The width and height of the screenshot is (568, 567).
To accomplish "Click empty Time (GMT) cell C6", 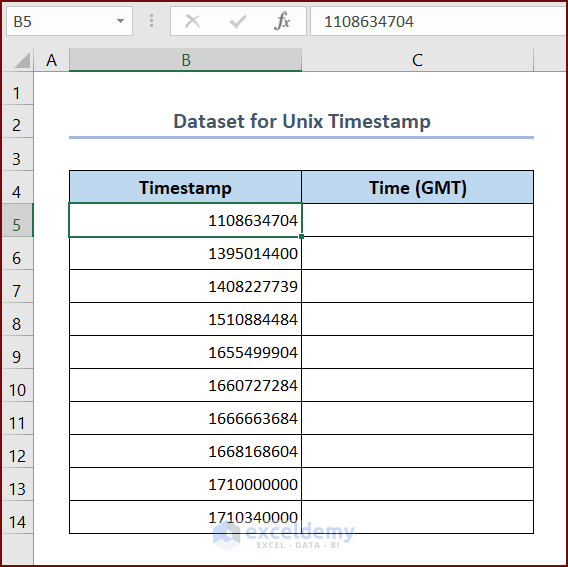I will (417, 253).
